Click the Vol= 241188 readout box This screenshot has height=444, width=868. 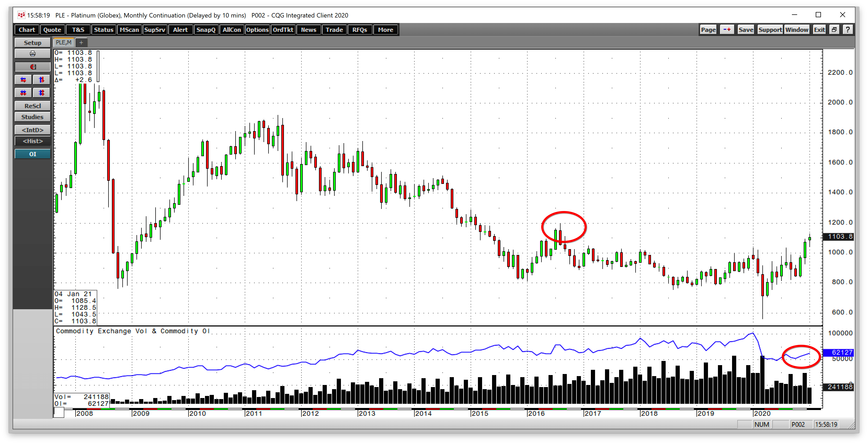82,400
